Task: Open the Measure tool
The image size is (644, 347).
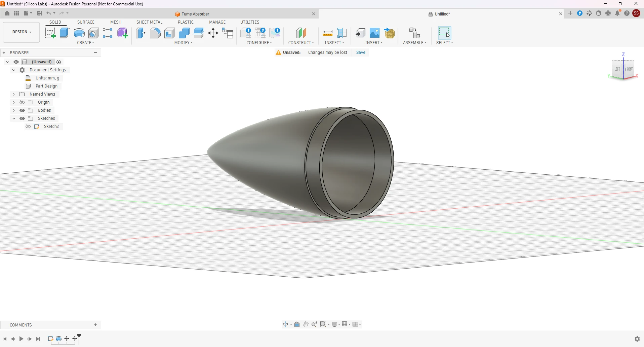Action: [328, 33]
